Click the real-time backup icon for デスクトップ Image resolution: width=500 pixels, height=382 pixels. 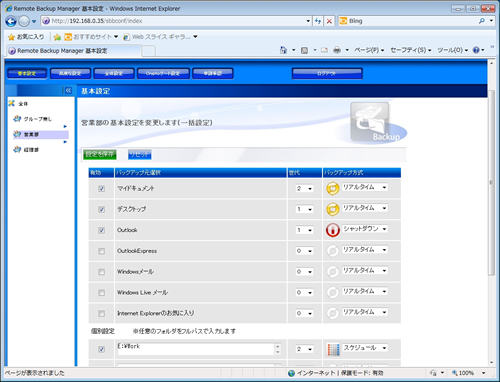click(332, 209)
